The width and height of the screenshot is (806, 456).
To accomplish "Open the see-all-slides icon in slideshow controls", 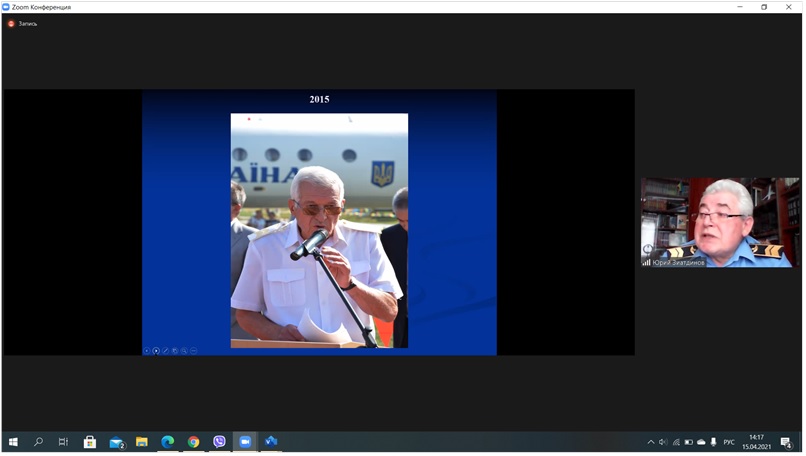I will [174, 351].
